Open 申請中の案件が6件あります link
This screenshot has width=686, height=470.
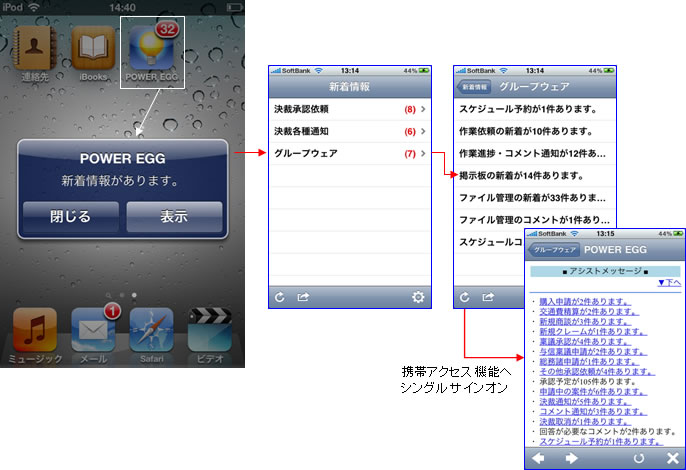tap(593, 392)
